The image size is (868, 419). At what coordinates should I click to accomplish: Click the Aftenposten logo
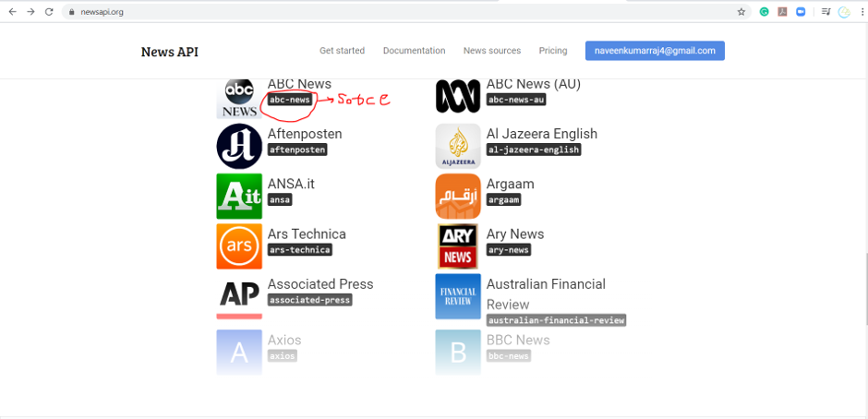click(x=239, y=146)
